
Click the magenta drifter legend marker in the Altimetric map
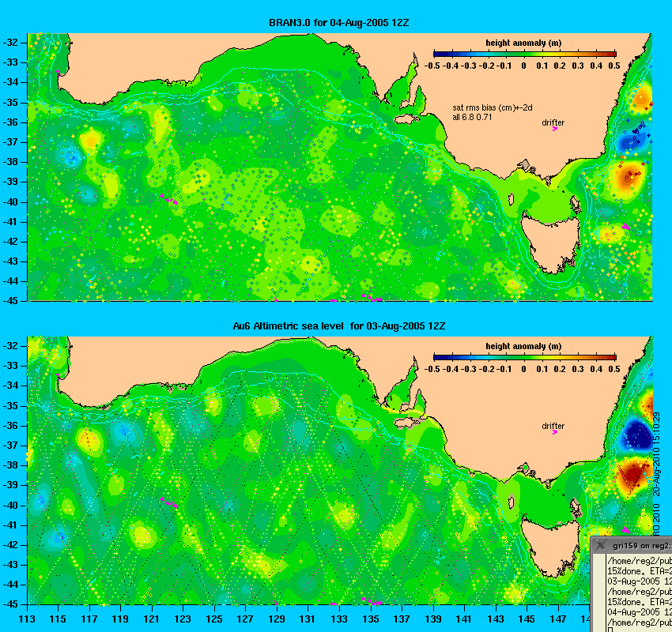click(554, 432)
